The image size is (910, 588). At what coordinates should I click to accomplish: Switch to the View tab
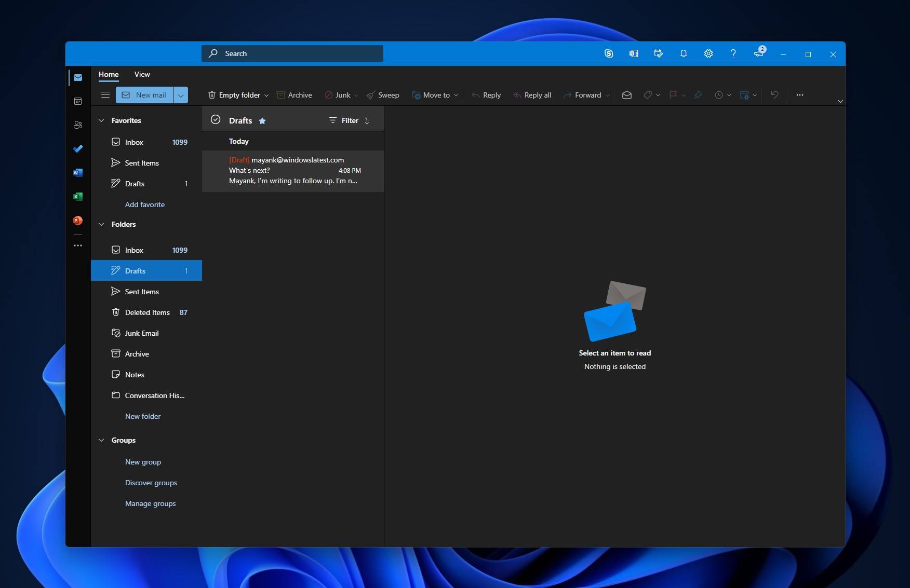142,74
